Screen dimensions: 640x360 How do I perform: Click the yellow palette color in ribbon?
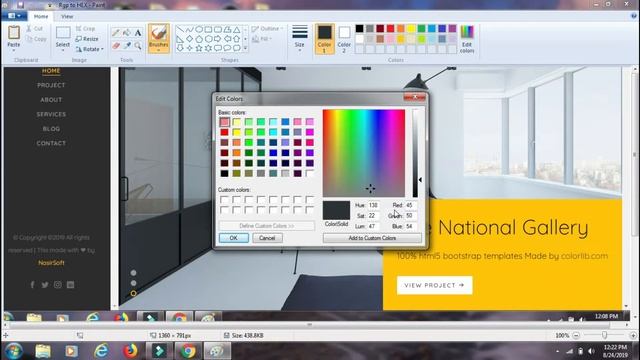pyautogui.click(x=411, y=29)
